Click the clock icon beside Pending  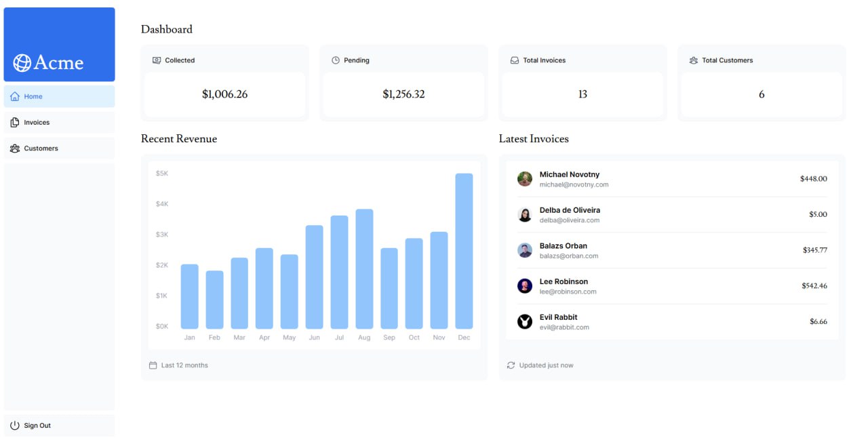336,60
